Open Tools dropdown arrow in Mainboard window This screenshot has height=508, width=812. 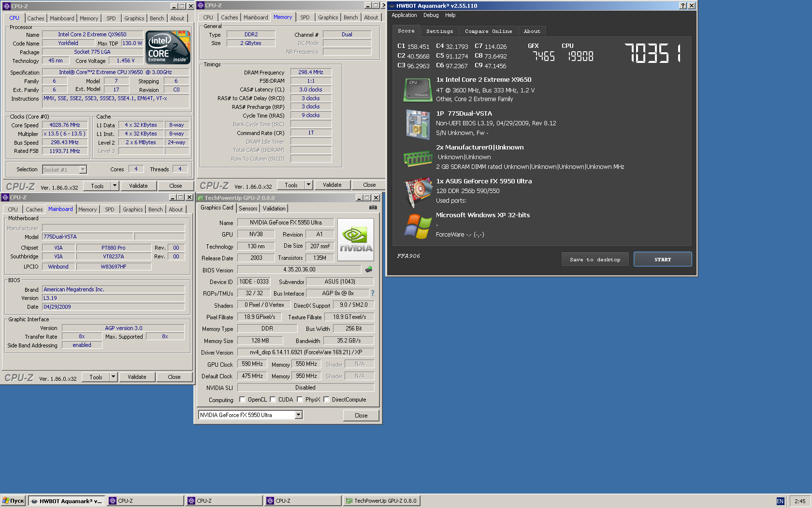(114, 377)
